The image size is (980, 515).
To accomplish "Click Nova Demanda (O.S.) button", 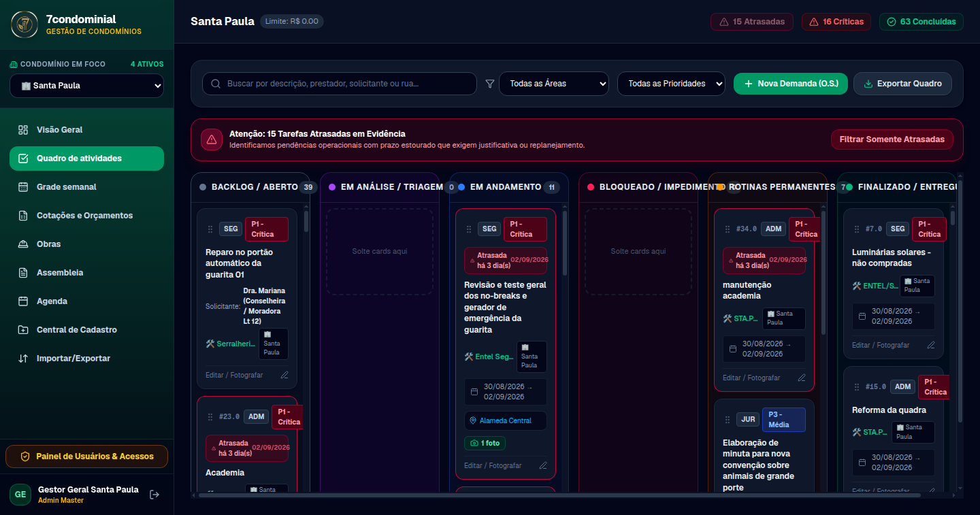I will click(x=791, y=84).
